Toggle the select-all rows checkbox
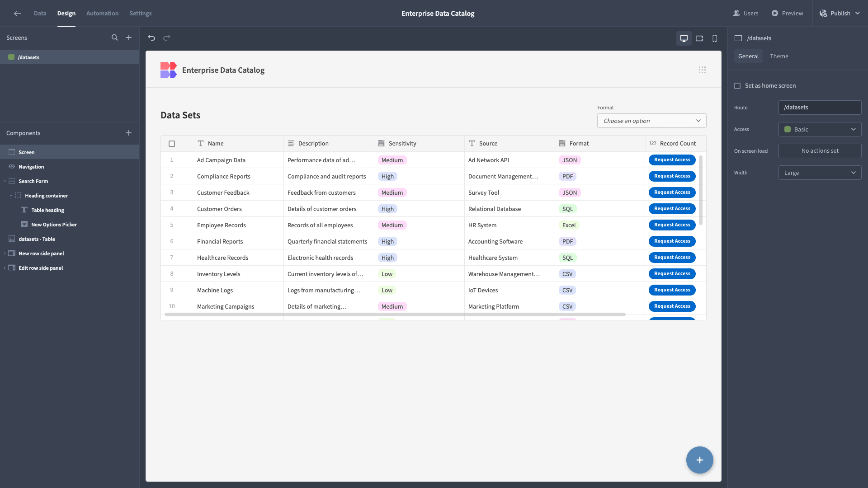The width and height of the screenshot is (868, 488). (x=172, y=144)
